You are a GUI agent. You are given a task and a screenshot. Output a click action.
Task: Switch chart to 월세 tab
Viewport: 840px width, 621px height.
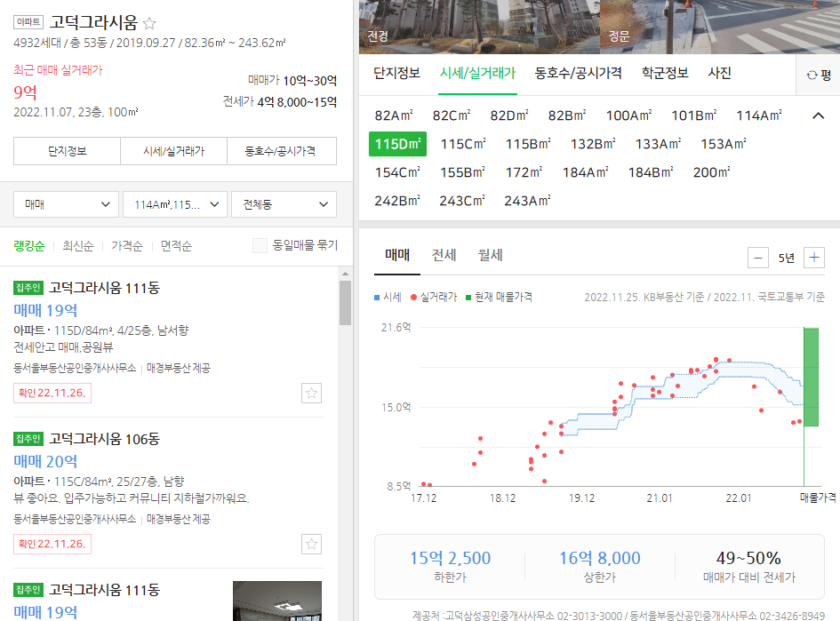[490, 255]
